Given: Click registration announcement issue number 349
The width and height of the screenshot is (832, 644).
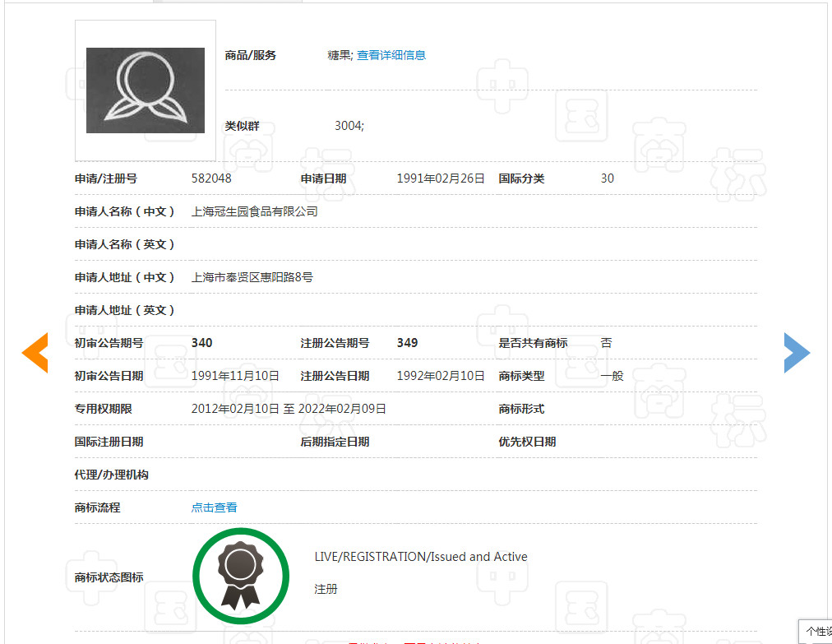Looking at the screenshot, I should (407, 343).
